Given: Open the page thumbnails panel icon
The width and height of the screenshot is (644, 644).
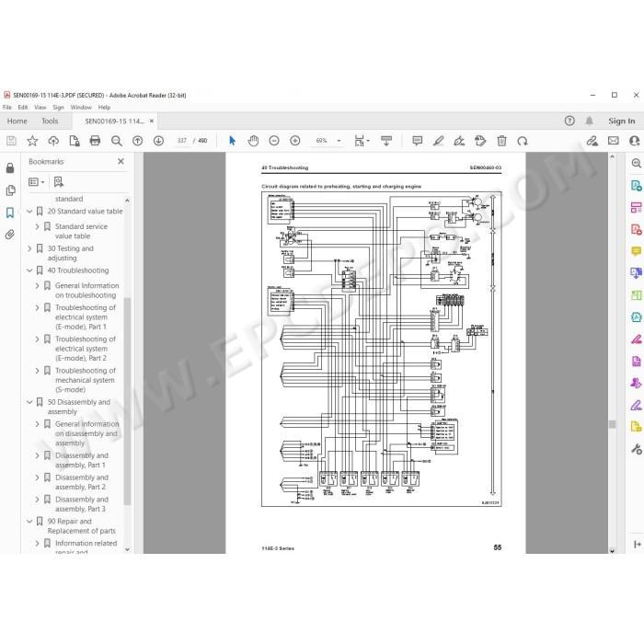Looking at the screenshot, I should [x=10, y=190].
